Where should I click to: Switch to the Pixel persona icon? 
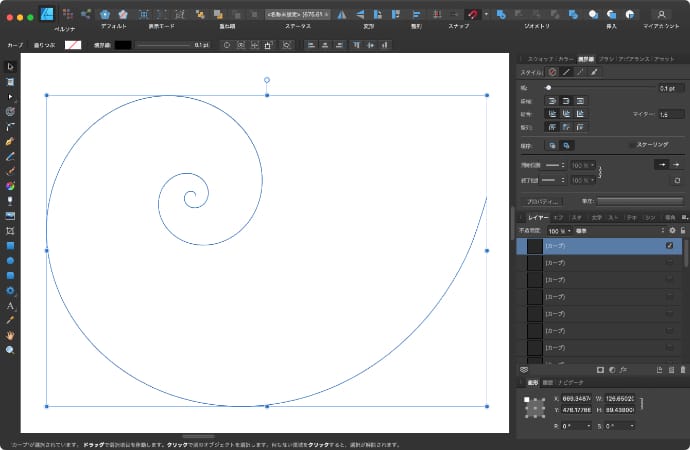tap(66, 14)
